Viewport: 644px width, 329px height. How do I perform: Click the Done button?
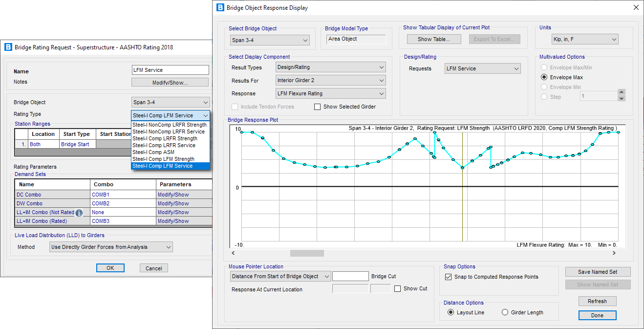point(597,315)
